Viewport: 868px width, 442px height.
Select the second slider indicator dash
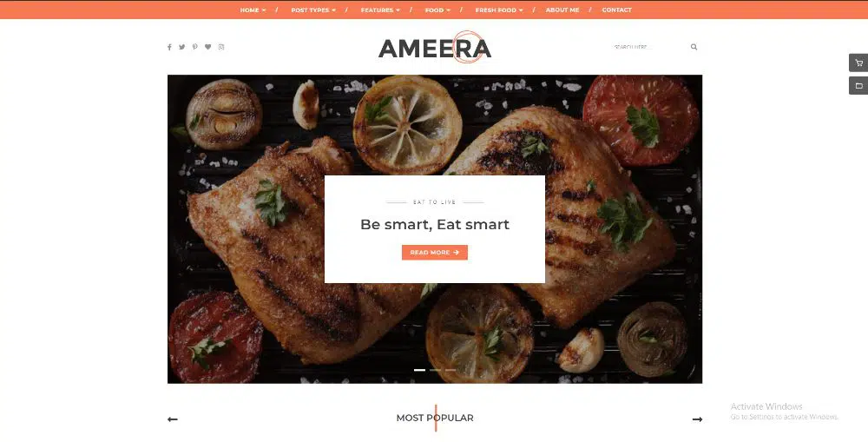(435, 369)
